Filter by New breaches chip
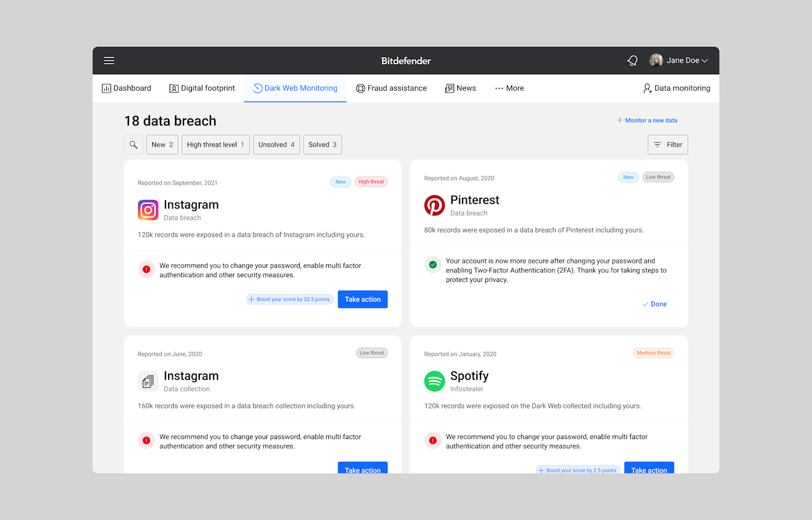The image size is (812, 520). click(x=162, y=144)
